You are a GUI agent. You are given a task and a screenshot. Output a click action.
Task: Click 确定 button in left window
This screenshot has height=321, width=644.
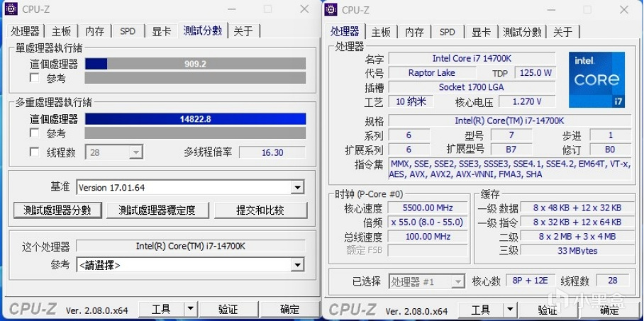[x=289, y=309]
